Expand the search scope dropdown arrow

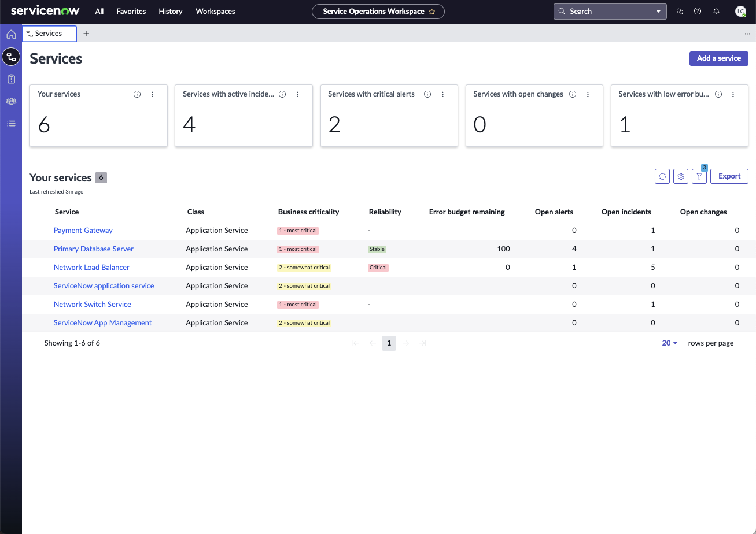click(x=659, y=12)
